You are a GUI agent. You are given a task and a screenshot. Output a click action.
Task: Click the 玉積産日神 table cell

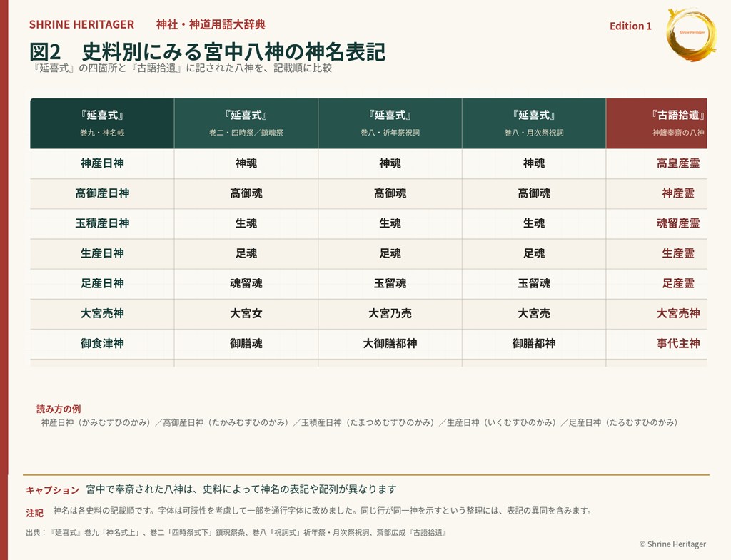tap(102, 223)
